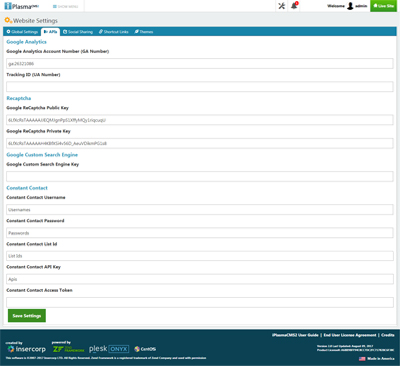Image resolution: width=400 pixels, height=366 pixels.
Task: Click the iPlasma CMS logo
Action: (22, 6)
